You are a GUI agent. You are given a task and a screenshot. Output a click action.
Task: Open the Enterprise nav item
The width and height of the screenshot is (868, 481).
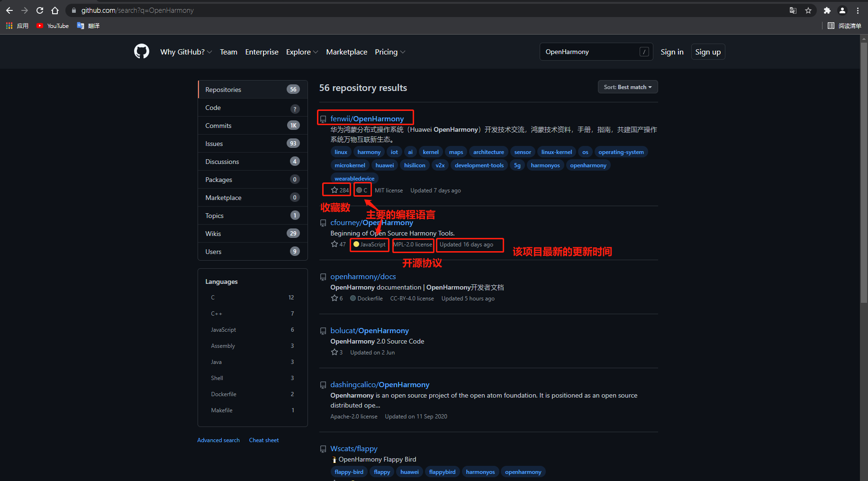click(262, 52)
